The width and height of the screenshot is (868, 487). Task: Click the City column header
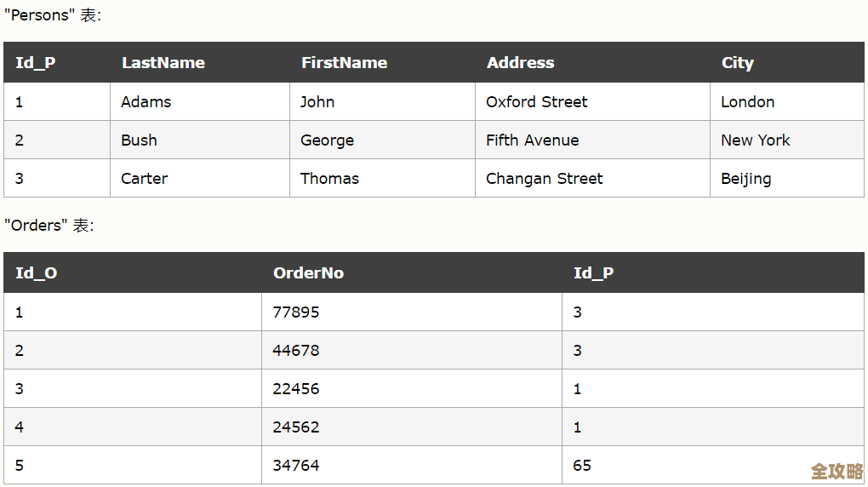(x=737, y=63)
